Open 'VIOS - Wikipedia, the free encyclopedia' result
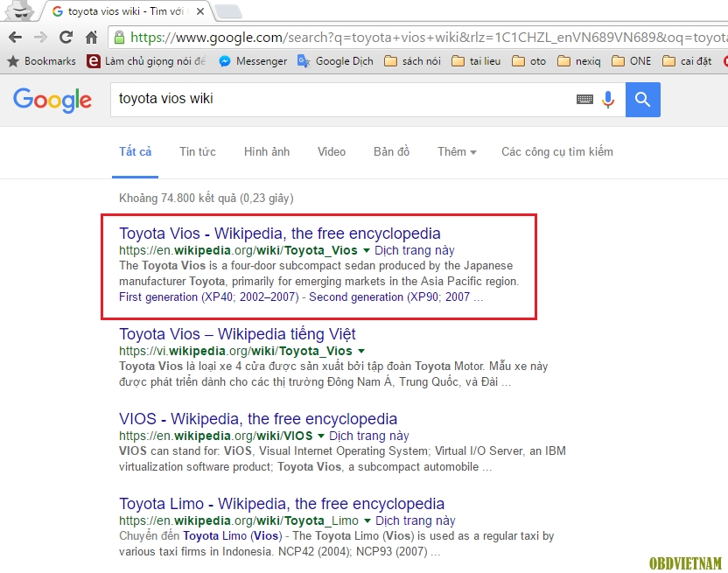This screenshot has height=573, width=728. (x=258, y=419)
